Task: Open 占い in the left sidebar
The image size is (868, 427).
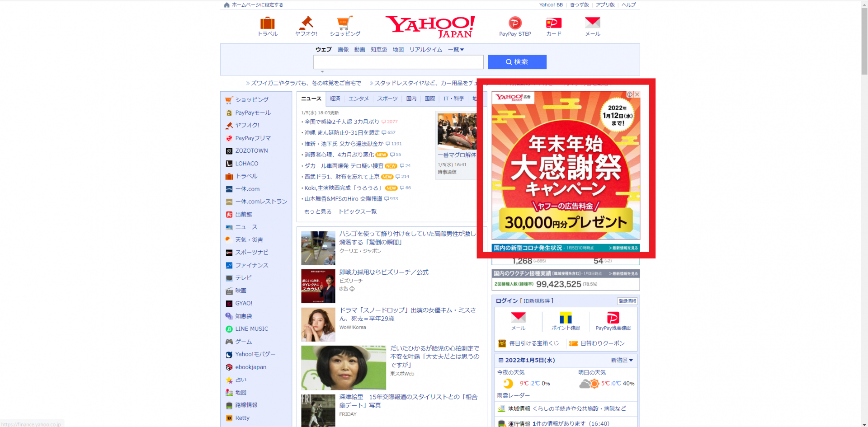Action: (241, 380)
